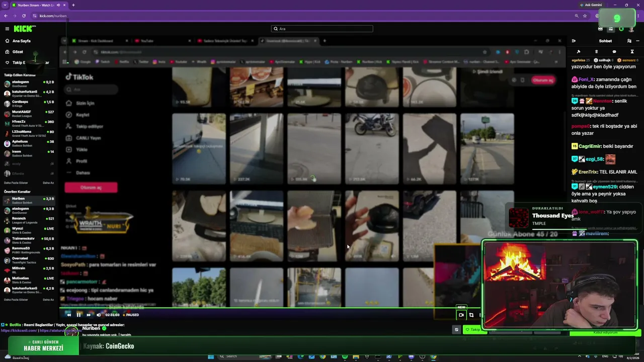Collapse chat panel with the arrow icon
This screenshot has height=362, width=644.
[574, 41]
